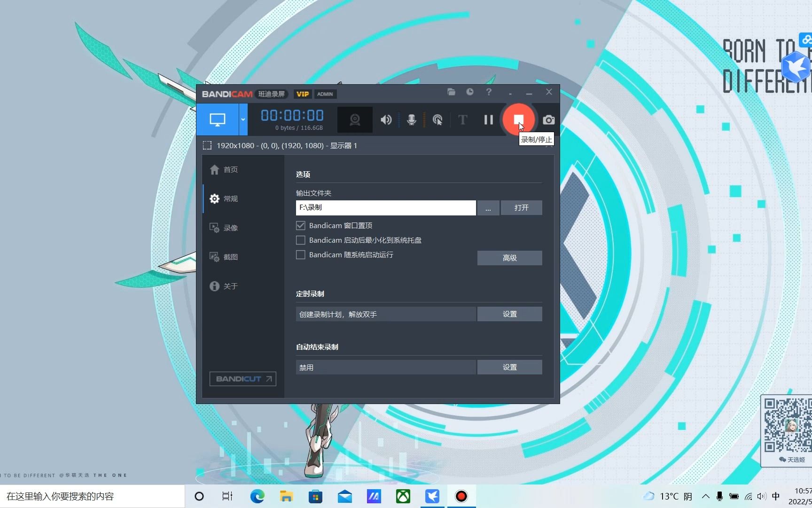Open output folder icon in title bar
812x508 pixels.
click(451, 92)
